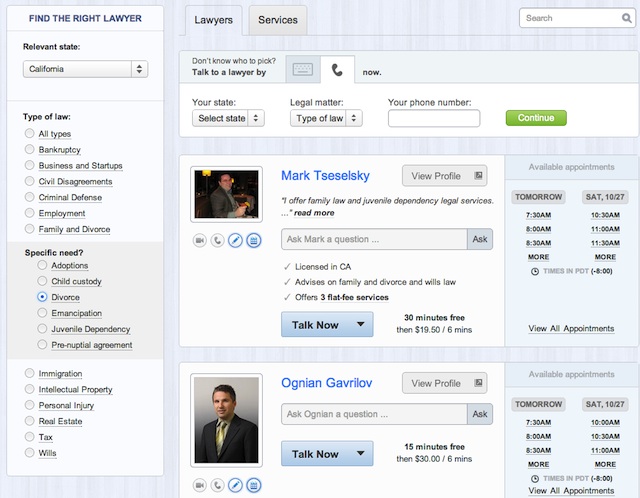Open the Relevant state California dropdown
Viewport: 640px width, 498px height.
tap(85, 69)
